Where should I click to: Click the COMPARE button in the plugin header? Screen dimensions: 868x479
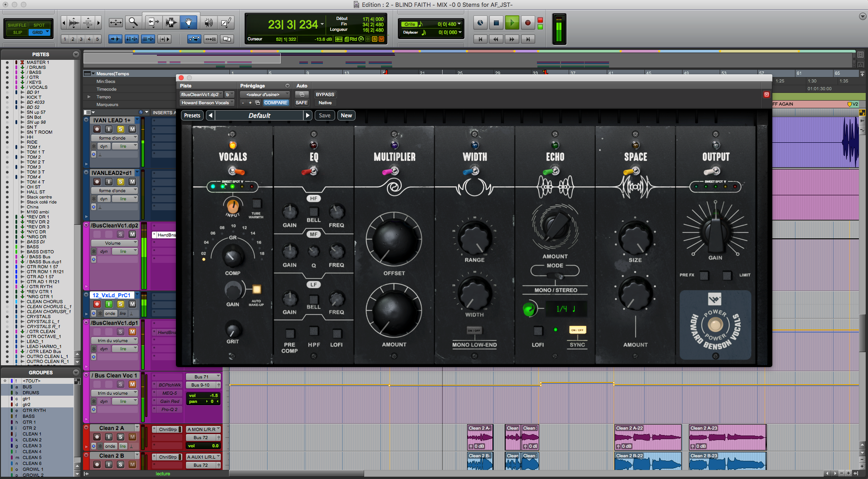[x=276, y=103]
